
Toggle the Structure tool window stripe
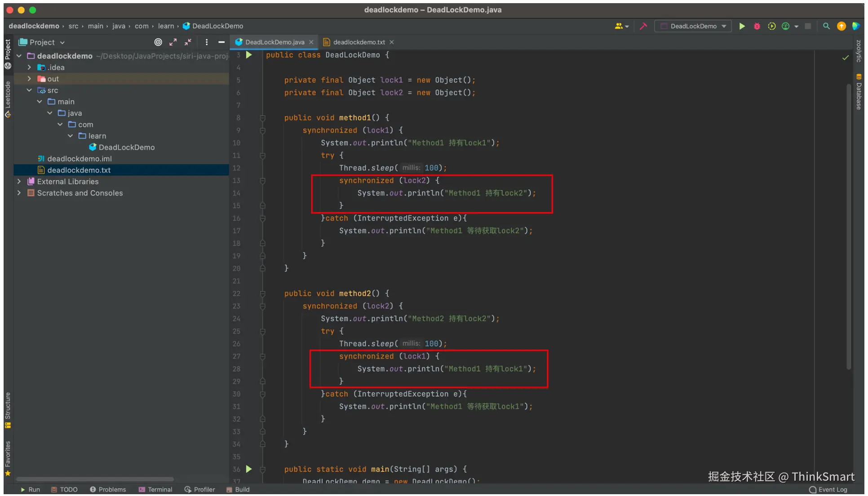coord(8,410)
